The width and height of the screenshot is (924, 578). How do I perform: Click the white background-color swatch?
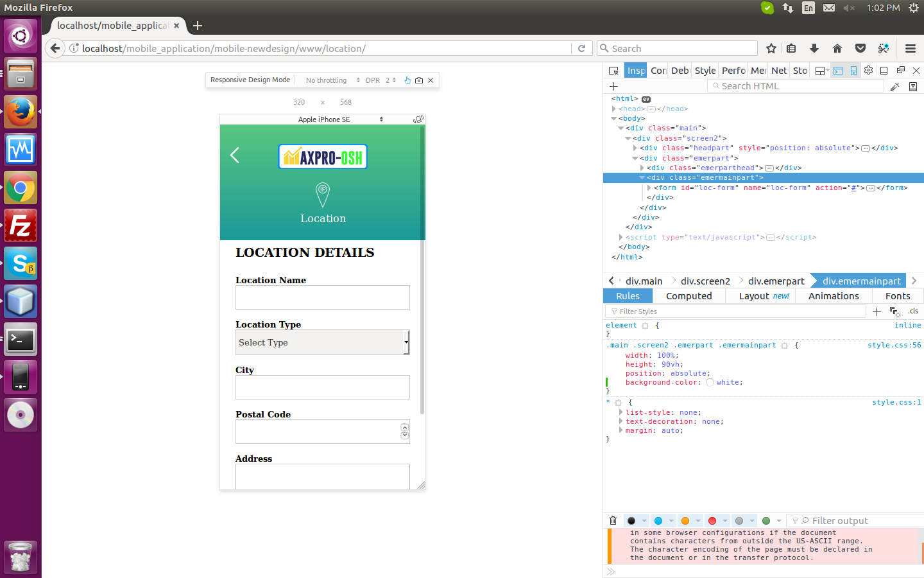click(710, 383)
